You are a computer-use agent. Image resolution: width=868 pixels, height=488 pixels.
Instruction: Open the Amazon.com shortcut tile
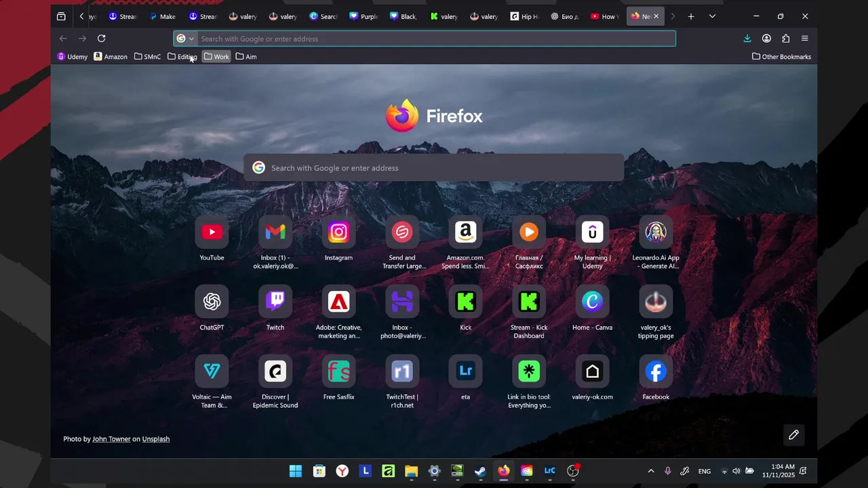465,232
